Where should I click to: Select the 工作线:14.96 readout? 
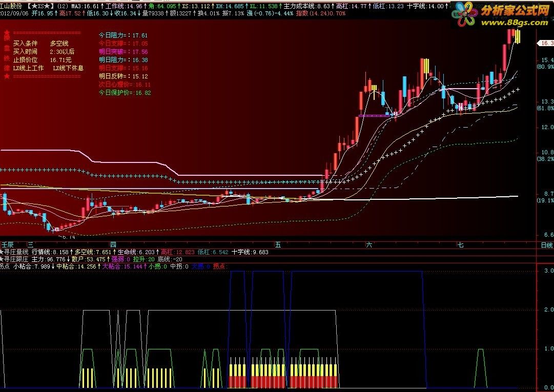pyautogui.click(x=124, y=6)
